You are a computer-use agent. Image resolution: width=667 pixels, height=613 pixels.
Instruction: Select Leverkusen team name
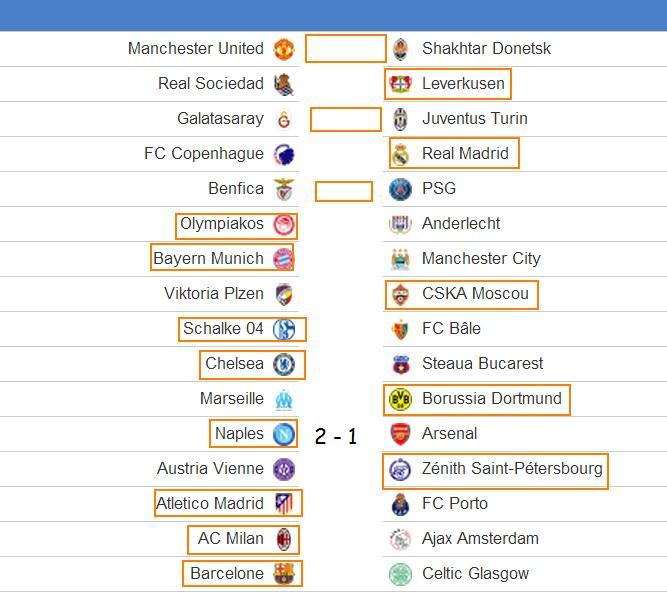pyautogui.click(x=463, y=84)
